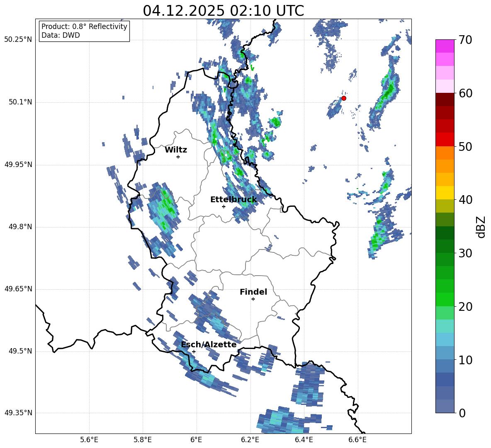This screenshot has height=448, width=491.
Task: Click the colorbar tick label 50
Action: [x=466, y=147]
